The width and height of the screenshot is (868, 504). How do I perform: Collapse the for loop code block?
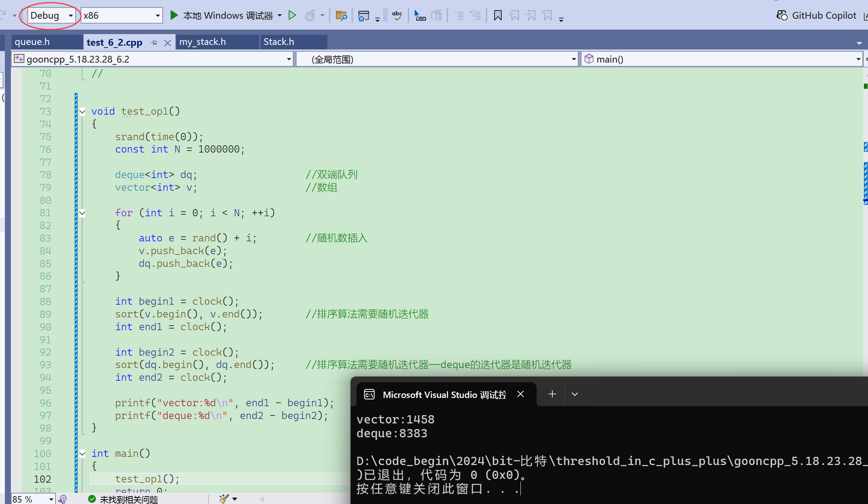[x=82, y=213]
